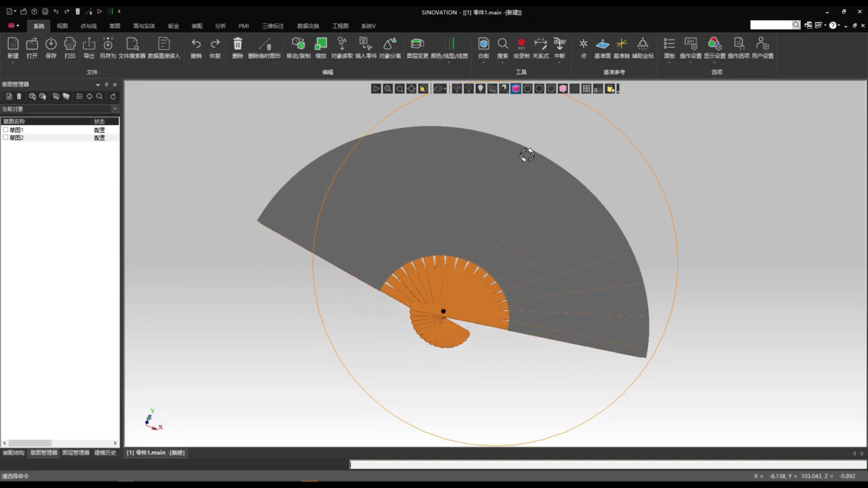Undo with the 撤销 ribbon icon

pyautogui.click(x=196, y=45)
